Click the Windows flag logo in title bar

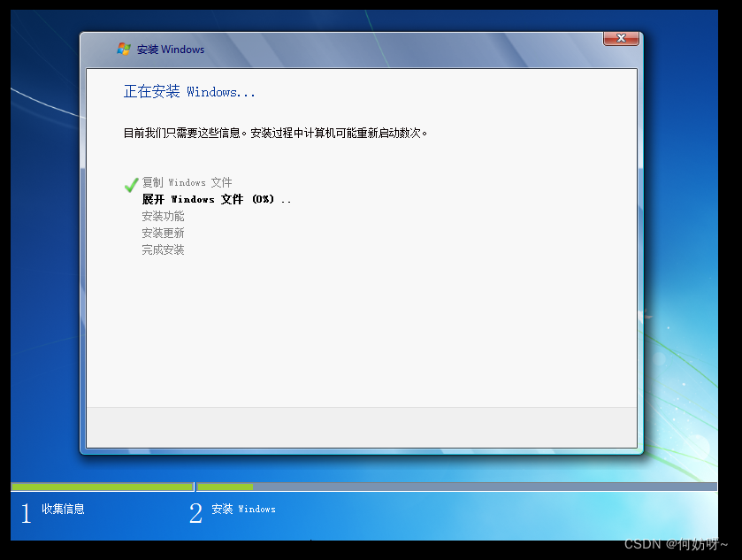124,49
